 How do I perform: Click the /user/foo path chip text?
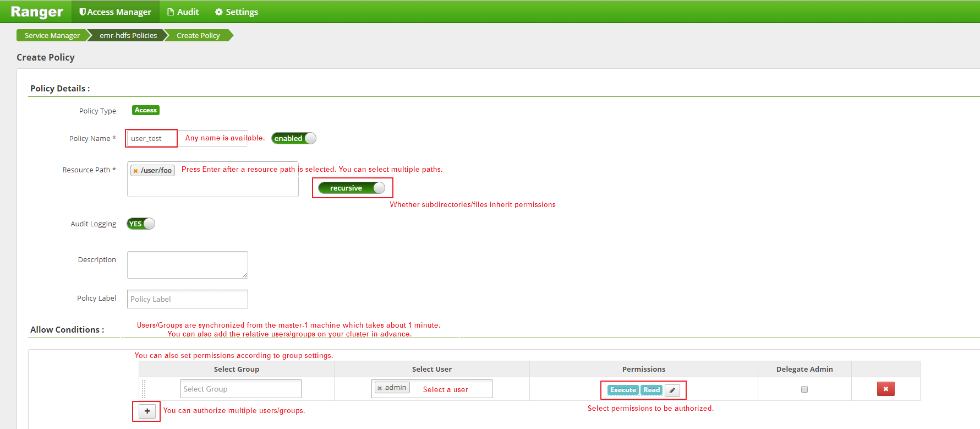click(x=156, y=170)
